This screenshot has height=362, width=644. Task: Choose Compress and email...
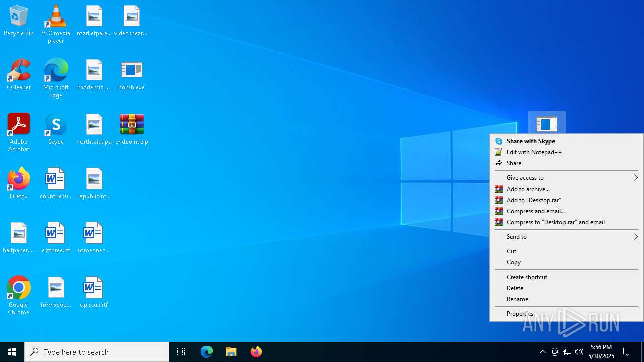coord(567,211)
